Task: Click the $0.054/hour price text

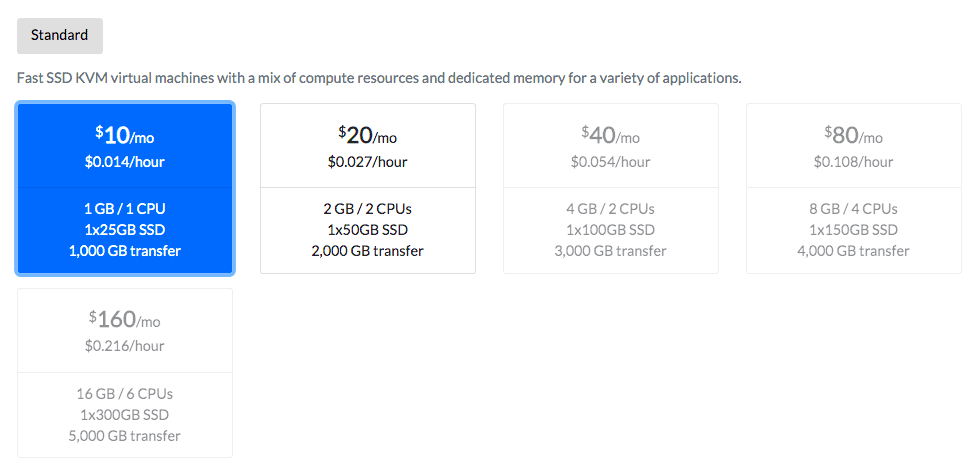Action: click(x=611, y=162)
